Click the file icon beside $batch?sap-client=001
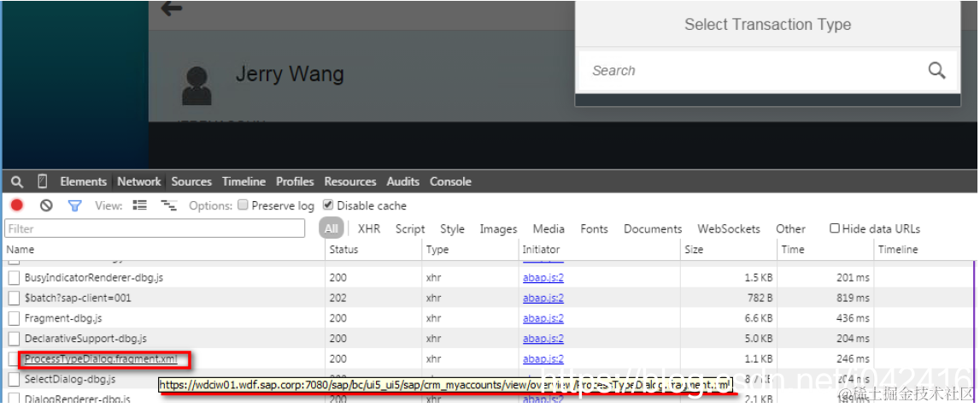980x408 pixels. 14,298
